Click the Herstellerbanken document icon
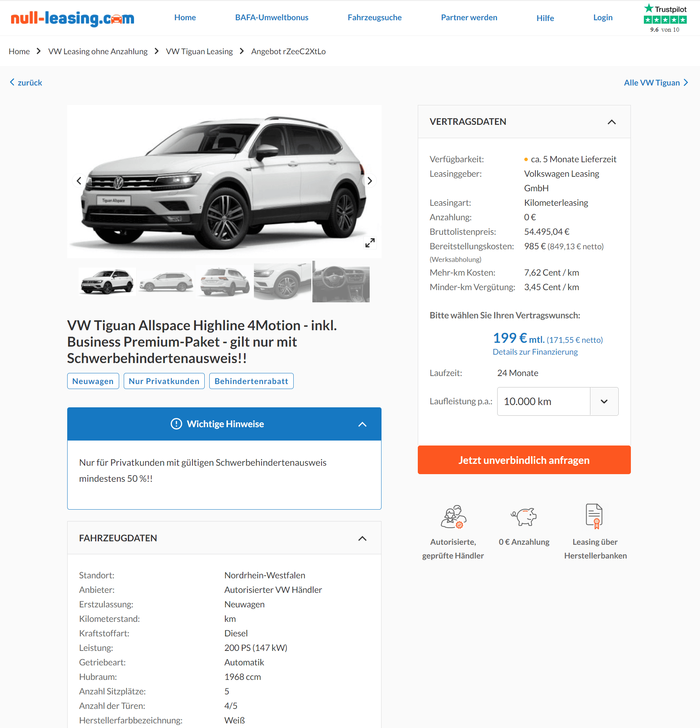 (x=594, y=516)
